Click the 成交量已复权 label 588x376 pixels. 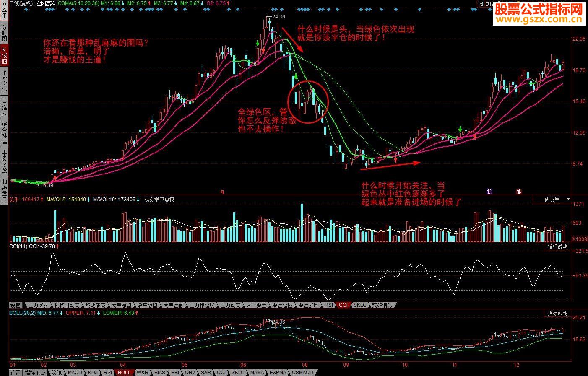(159, 200)
